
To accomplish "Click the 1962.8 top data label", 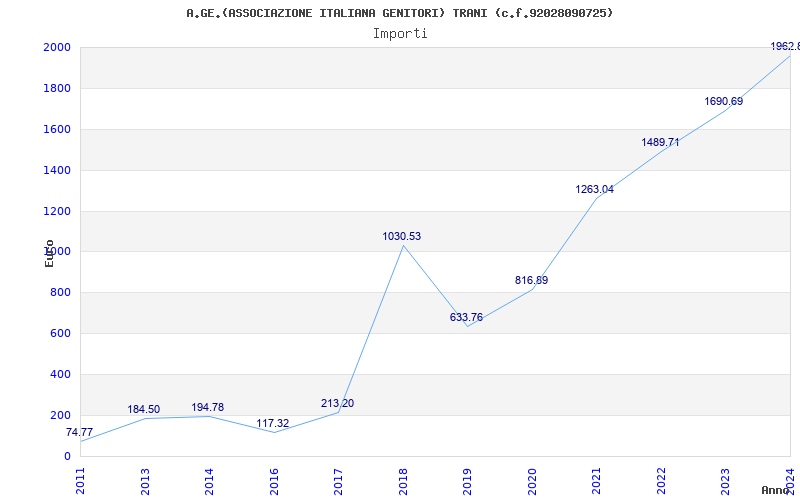I will pos(785,47).
